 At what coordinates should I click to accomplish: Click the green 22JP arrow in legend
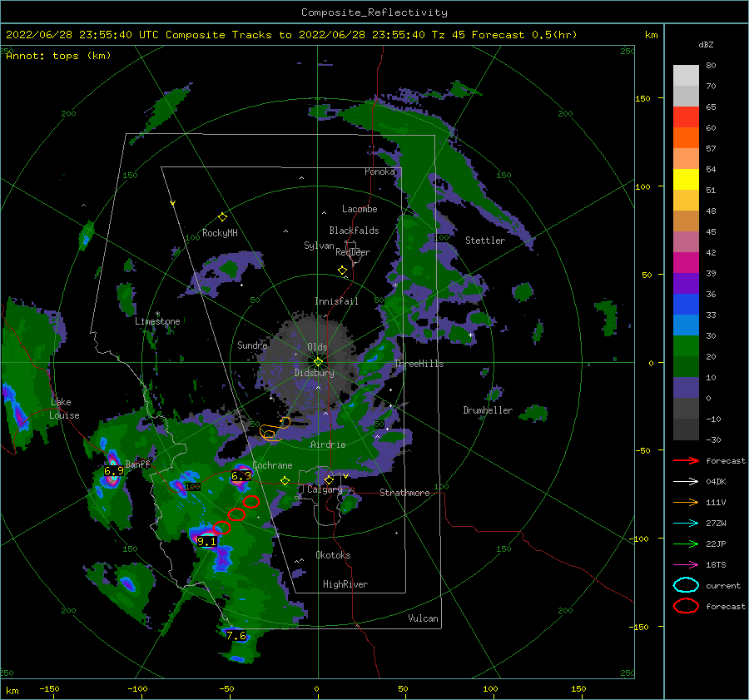tap(686, 544)
